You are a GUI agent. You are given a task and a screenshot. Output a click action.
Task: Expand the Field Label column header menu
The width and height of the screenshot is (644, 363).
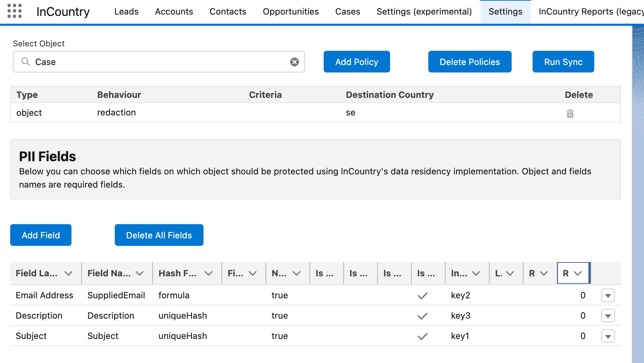[68, 273]
